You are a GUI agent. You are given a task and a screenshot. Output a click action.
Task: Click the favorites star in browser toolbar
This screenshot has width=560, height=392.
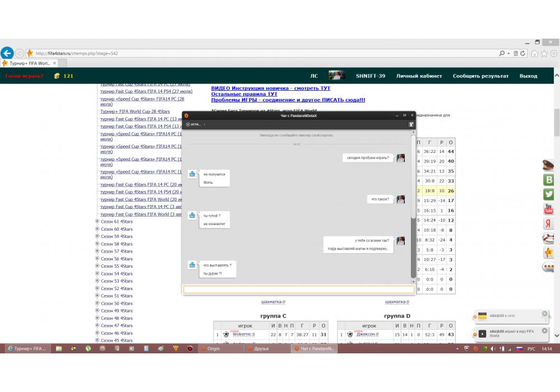click(x=544, y=54)
